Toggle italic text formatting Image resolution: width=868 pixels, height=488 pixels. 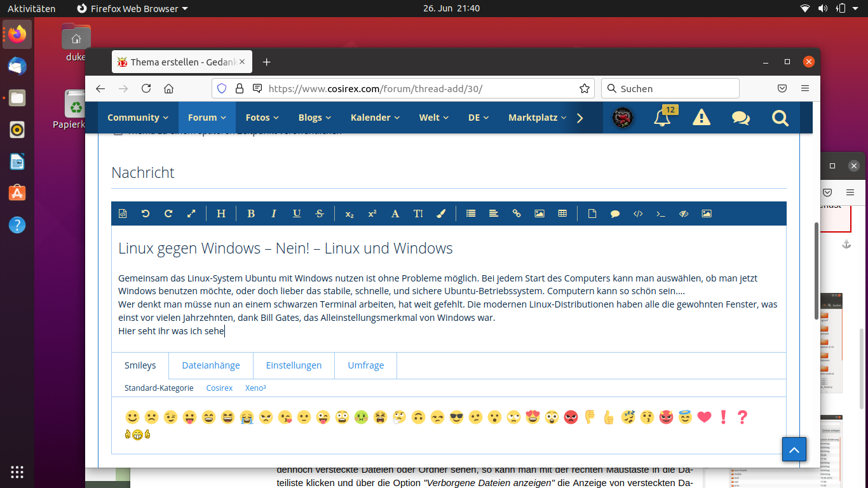tap(274, 213)
